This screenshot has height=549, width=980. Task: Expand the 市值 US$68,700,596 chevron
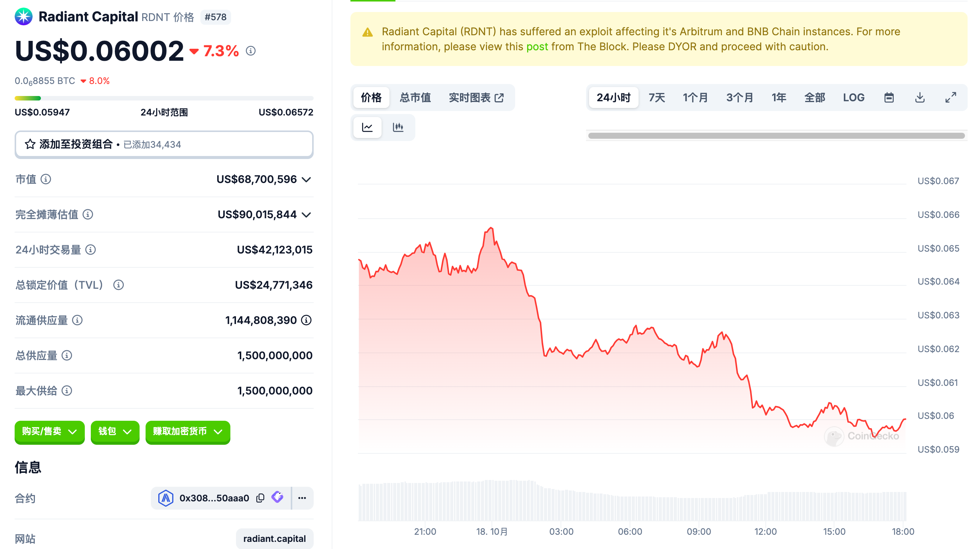306,180
